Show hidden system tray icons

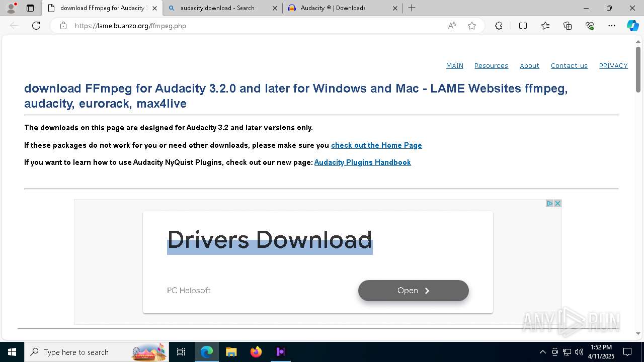pyautogui.click(x=542, y=352)
